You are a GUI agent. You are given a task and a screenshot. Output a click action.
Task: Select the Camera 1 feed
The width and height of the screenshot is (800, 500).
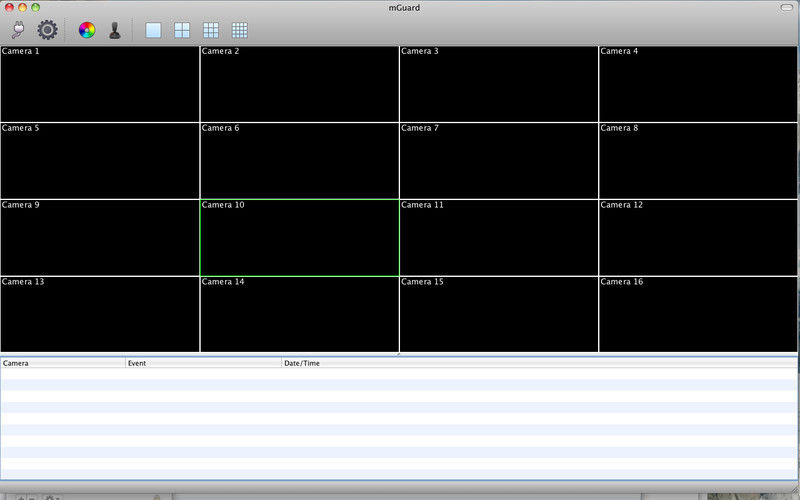coord(100,84)
